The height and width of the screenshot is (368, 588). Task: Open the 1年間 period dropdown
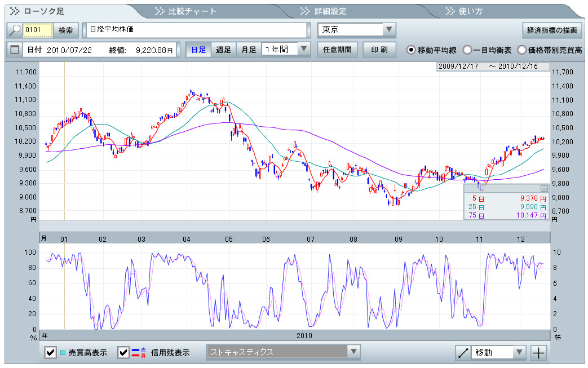coord(304,49)
